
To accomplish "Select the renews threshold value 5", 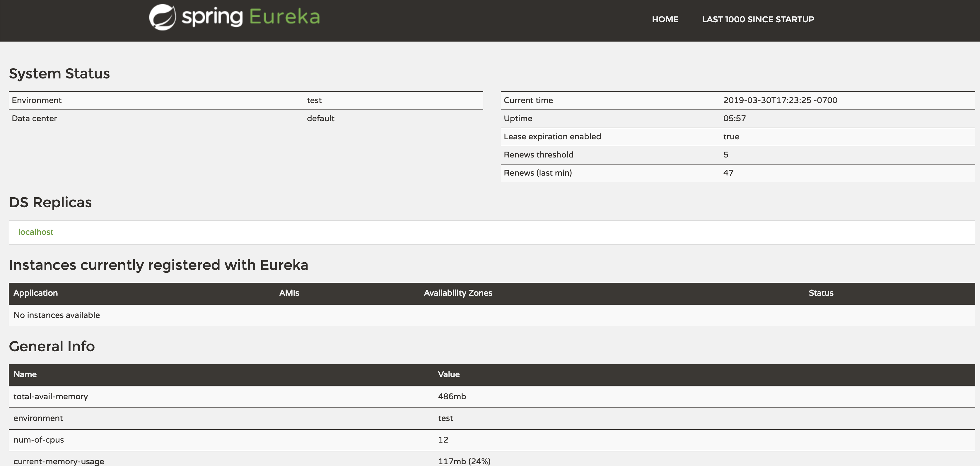I will pos(725,155).
